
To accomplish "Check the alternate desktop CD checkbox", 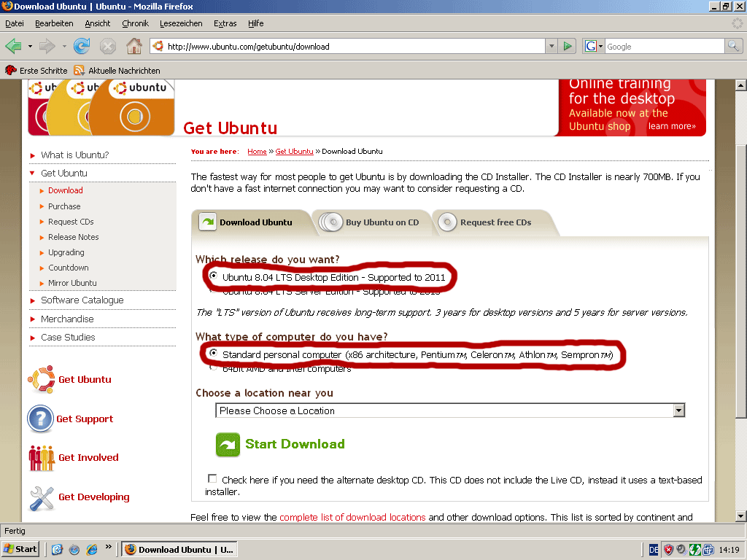I will (x=212, y=479).
